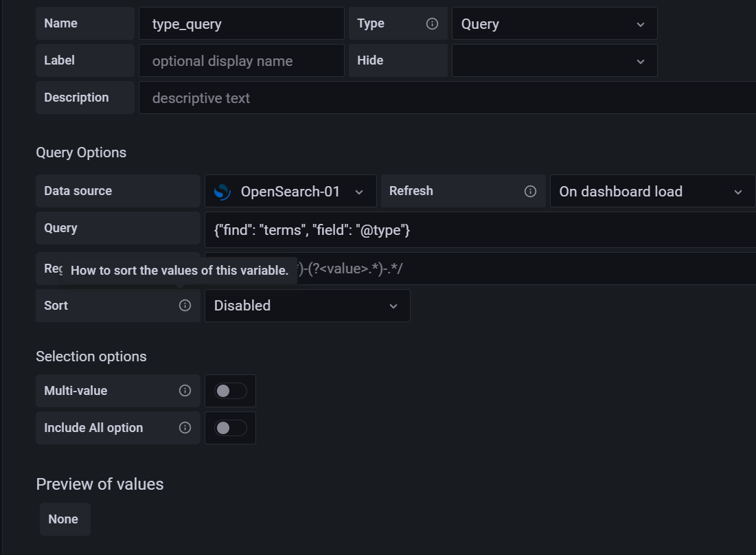The width and height of the screenshot is (756, 555).
Task: Click the Include All option info icon
Action: (x=185, y=427)
